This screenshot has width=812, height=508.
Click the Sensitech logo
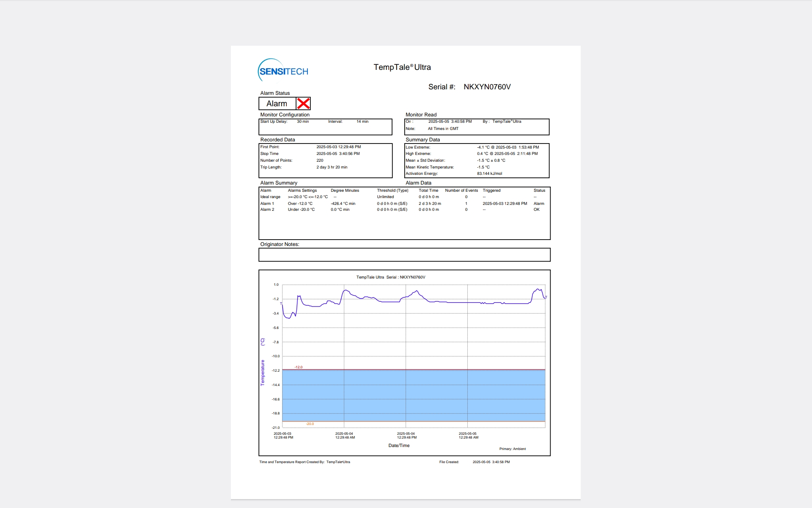(x=283, y=70)
